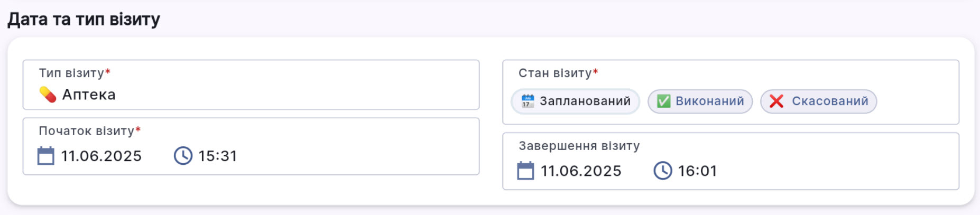Edit the end time 16:01
Screen dimensions: 980x215
pyautogui.click(x=697, y=171)
